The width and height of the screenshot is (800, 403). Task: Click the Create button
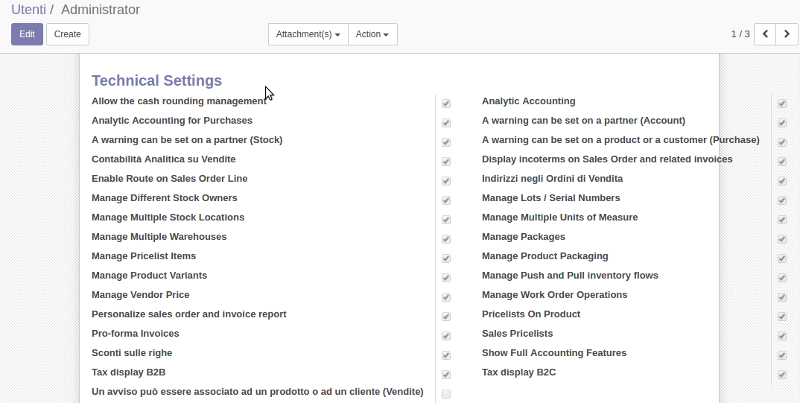point(67,34)
